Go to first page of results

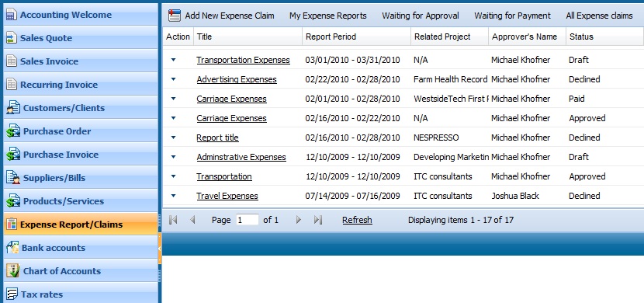click(173, 220)
